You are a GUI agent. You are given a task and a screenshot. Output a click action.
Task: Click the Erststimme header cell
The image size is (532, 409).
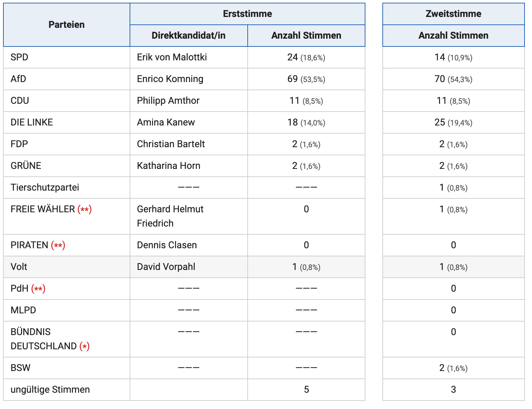click(x=247, y=14)
